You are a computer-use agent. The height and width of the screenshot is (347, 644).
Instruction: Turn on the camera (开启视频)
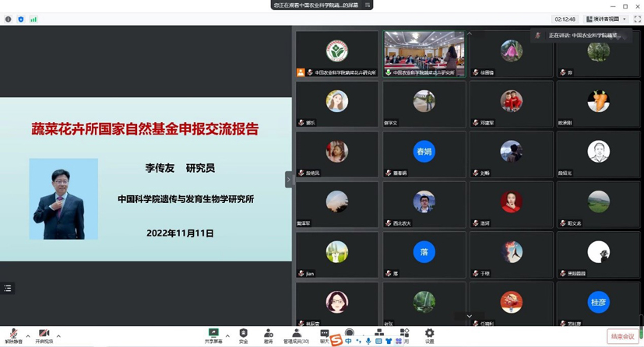coord(44,335)
